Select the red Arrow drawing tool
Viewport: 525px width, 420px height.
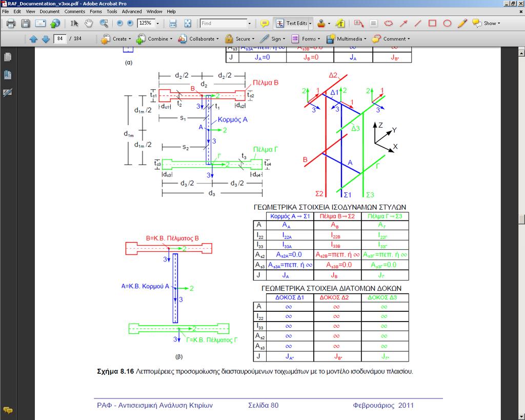coord(403,23)
